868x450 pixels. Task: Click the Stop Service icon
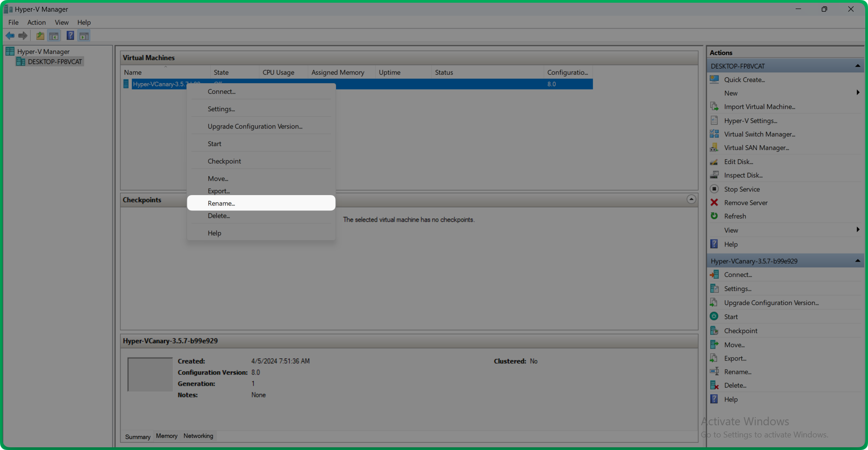[714, 189]
